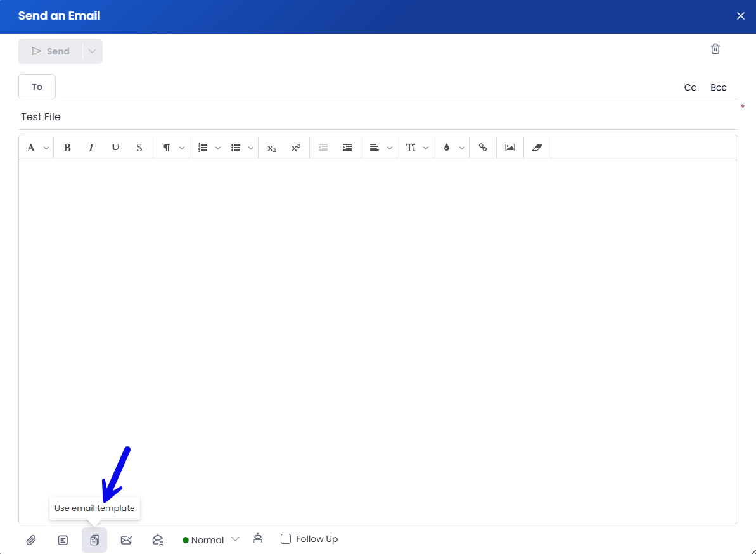Increase indent of text
Viewport: 756px width, 554px height.
[347, 148]
